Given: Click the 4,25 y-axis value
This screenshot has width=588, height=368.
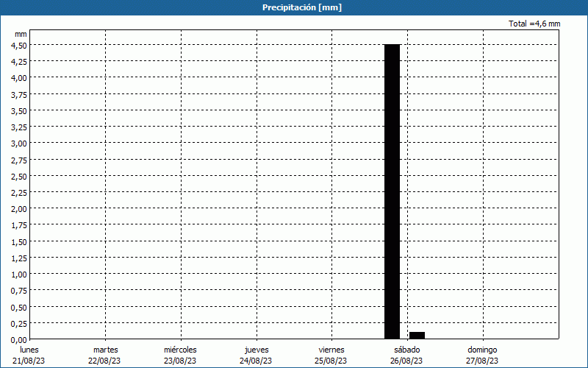Looking at the screenshot, I should point(19,62).
